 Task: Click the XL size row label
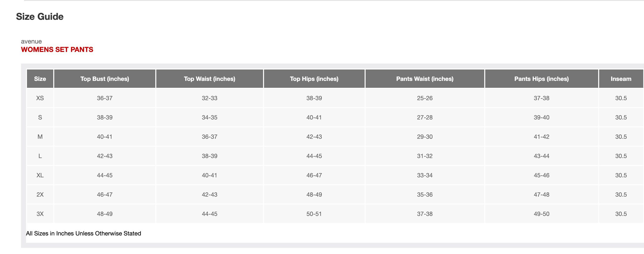pyautogui.click(x=40, y=175)
